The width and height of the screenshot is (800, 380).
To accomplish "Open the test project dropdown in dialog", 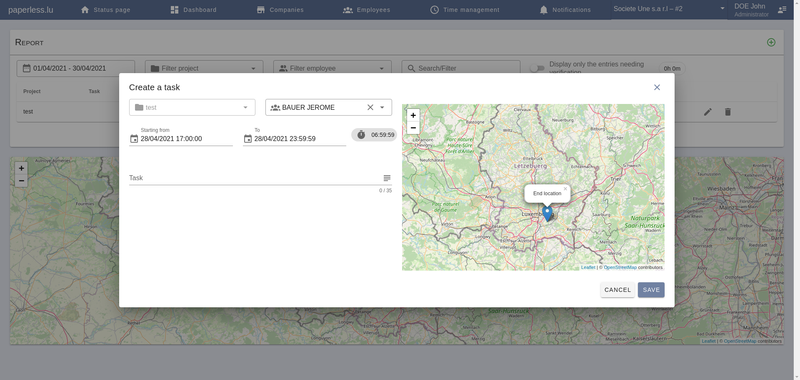I will tap(192, 107).
